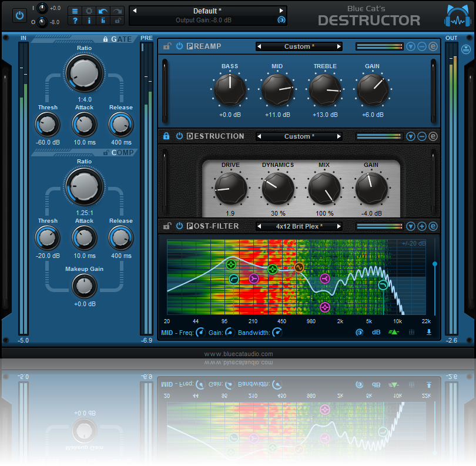Viewport: 476px width, 466px height.
Task: Click the MID Freq mini knob
Action: (200, 333)
